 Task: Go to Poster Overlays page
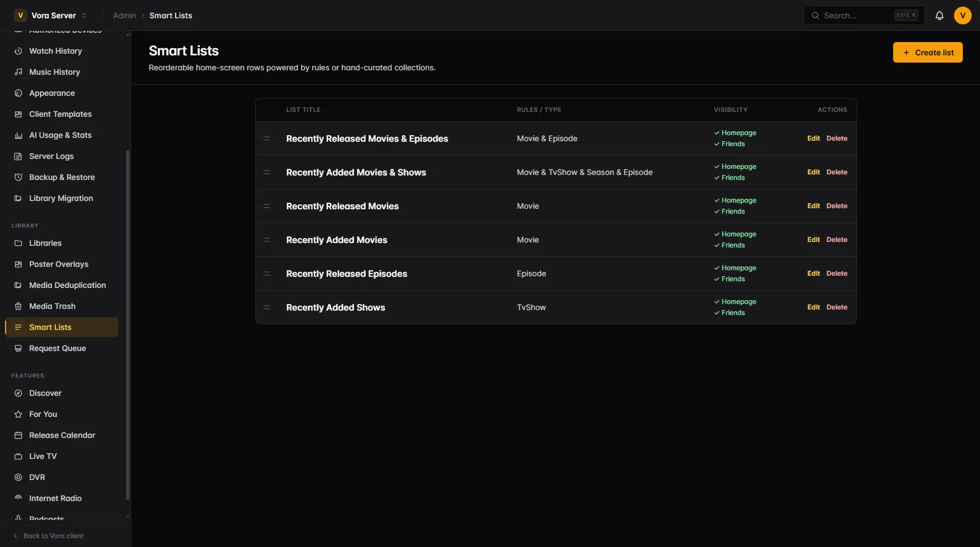[x=62, y=264]
